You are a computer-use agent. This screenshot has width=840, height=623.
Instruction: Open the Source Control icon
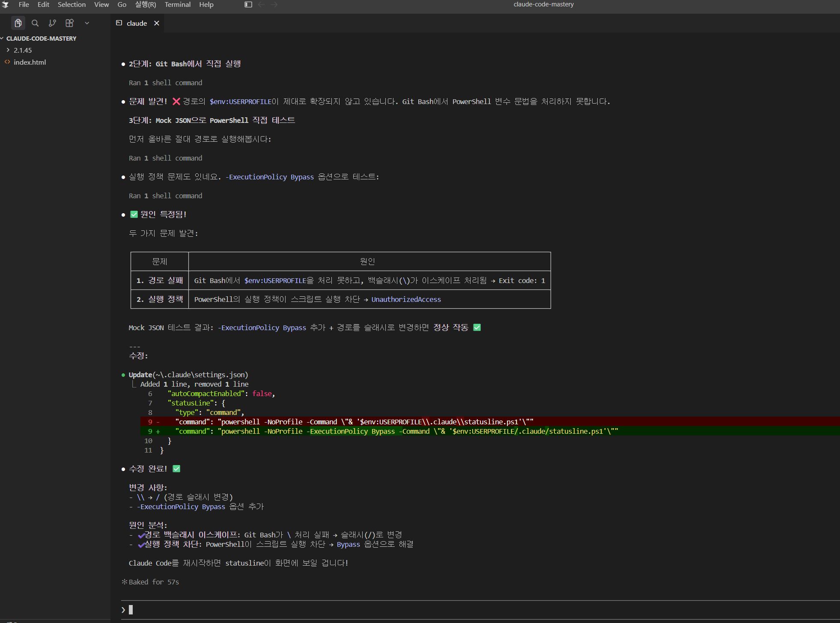[x=52, y=23]
